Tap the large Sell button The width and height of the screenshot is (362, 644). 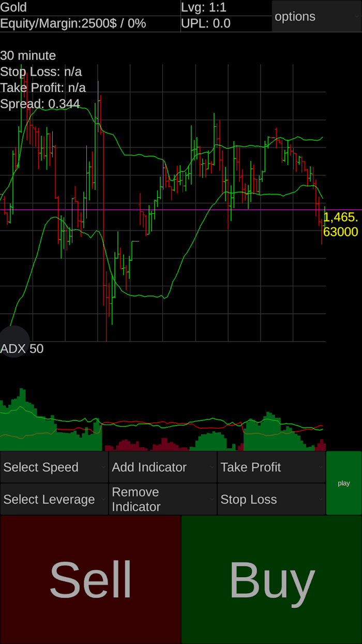(90, 579)
